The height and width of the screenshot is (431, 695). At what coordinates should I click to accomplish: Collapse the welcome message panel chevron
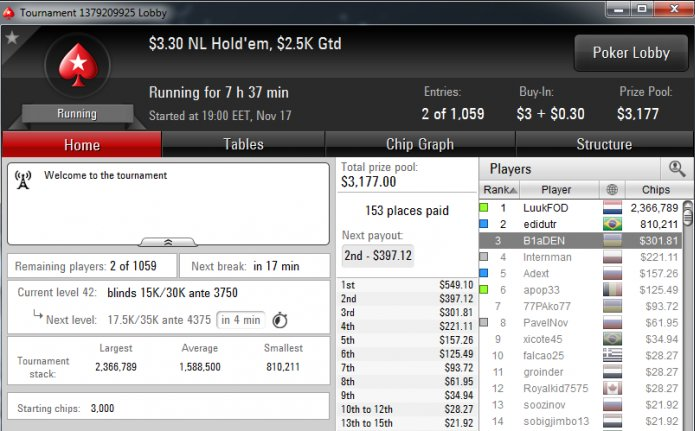[x=168, y=242]
